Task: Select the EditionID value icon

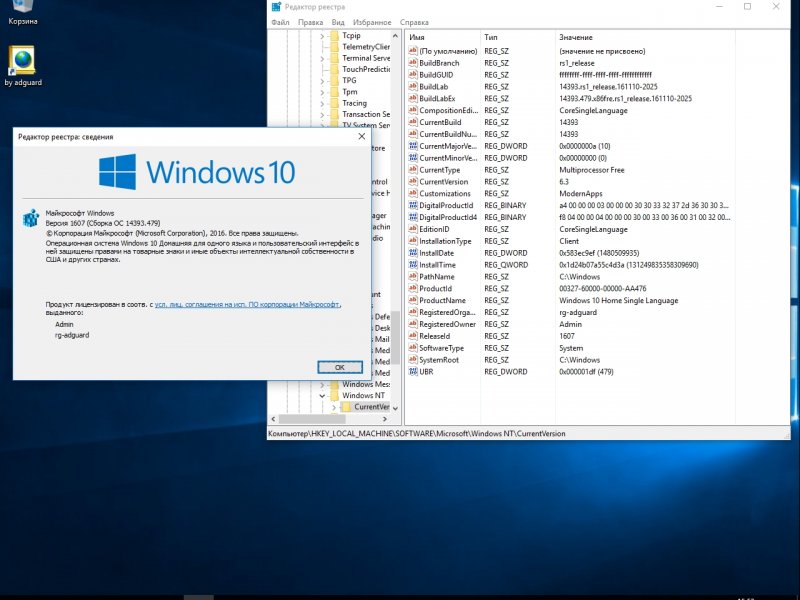Action: click(413, 229)
